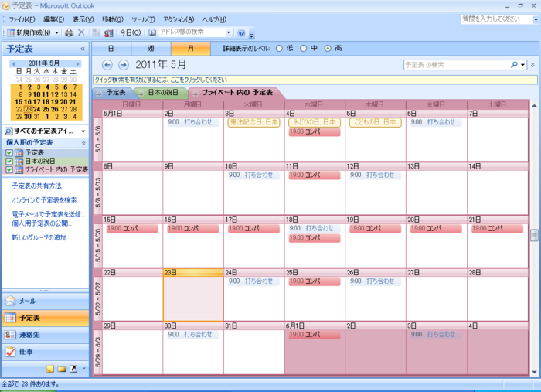Screen dimensions: 541x392
Task: Open the 連絡先 navigation pane
Action: point(46,335)
